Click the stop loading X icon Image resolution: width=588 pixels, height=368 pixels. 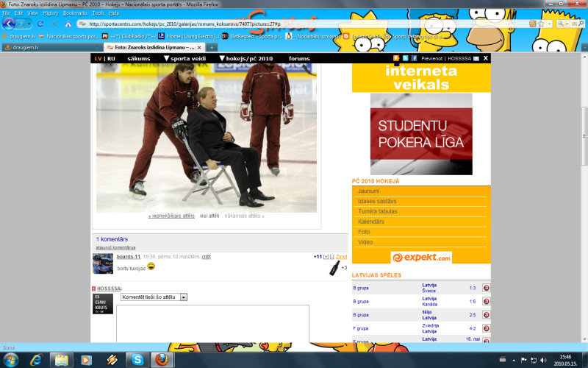[x=54, y=24]
